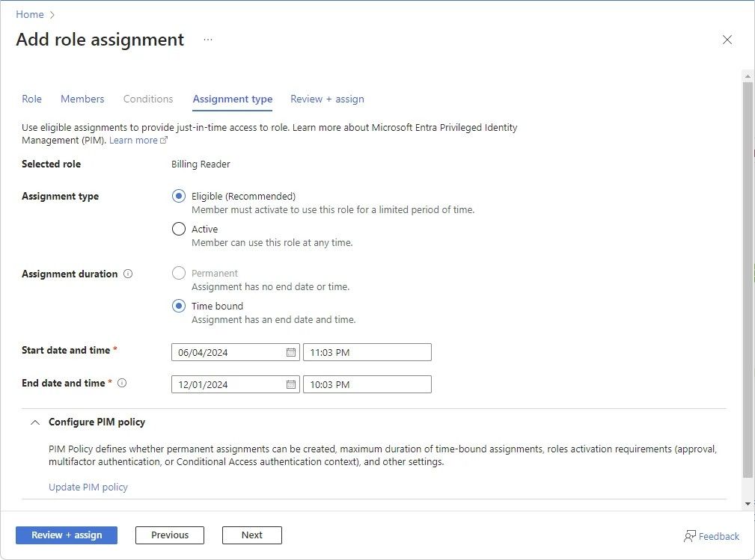The height and width of the screenshot is (560, 755).
Task: Click the Review + assign button
Action: tap(66, 535)
